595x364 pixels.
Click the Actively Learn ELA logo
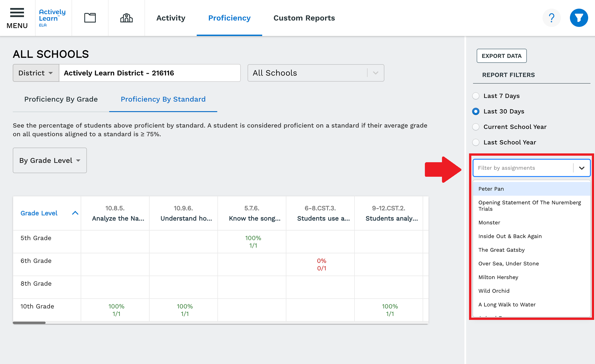(52, 18)
